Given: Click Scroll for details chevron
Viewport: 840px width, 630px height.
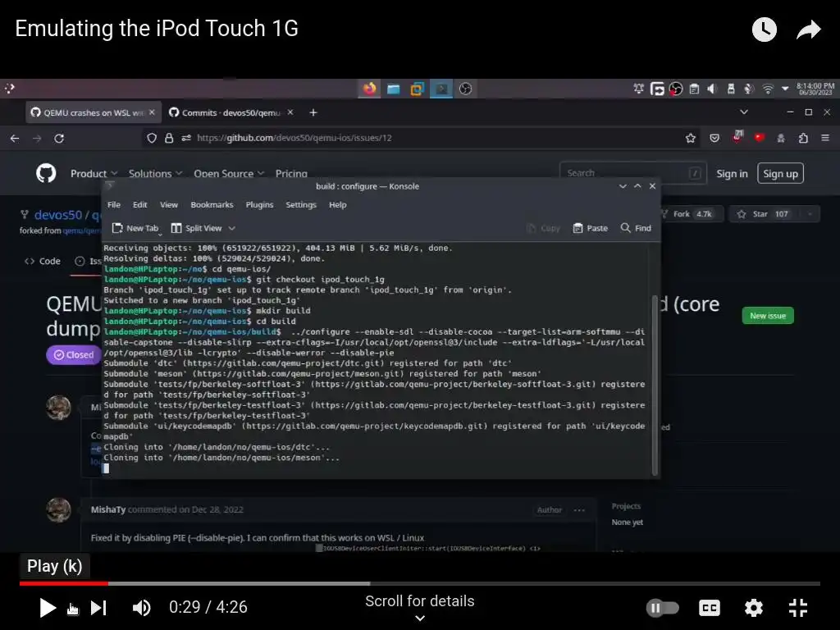Looking at the screenshot, I should (x=420, y=618).
